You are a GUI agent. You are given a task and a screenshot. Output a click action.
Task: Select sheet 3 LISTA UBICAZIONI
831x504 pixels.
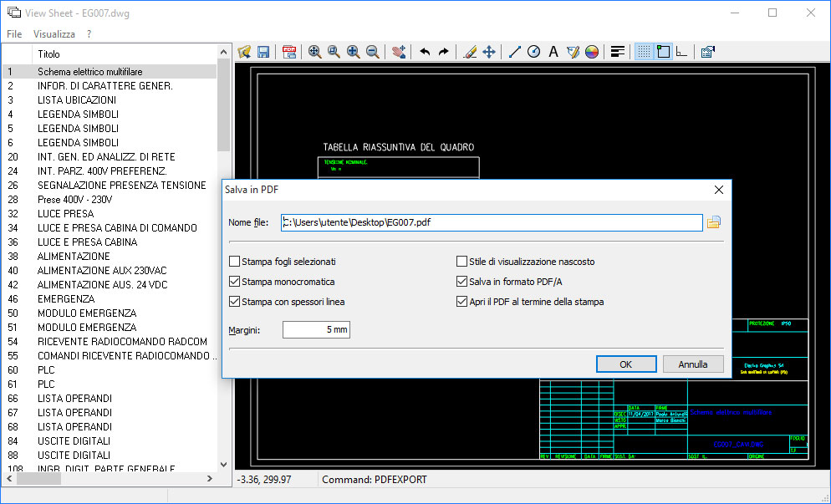tap(110, 100)
